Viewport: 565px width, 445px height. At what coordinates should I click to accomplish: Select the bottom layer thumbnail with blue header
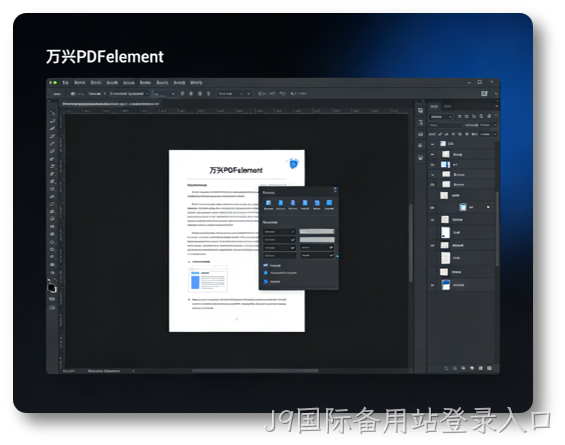[446, 285]
